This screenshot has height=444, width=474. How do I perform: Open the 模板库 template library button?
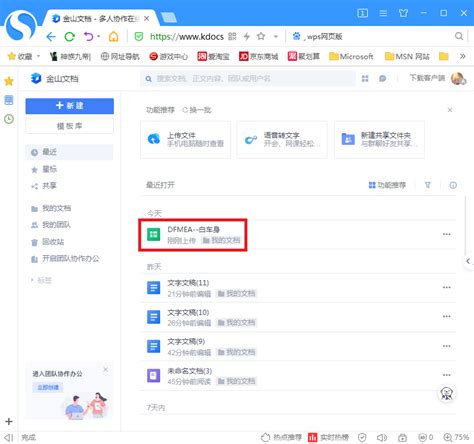click(x=70, y=126)
